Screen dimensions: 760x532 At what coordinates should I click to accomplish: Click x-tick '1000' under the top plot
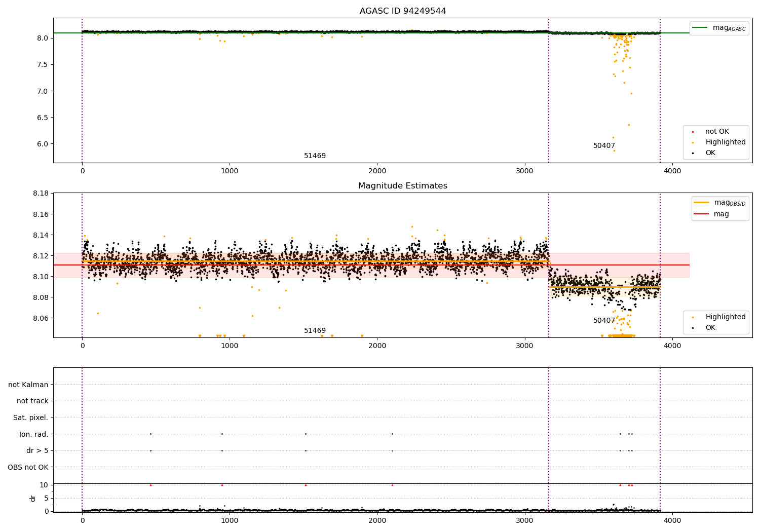pos(230,171)
